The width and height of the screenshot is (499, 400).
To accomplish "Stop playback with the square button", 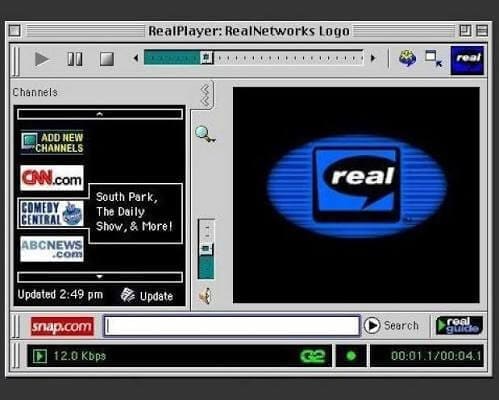I will [x=107, y=59].
